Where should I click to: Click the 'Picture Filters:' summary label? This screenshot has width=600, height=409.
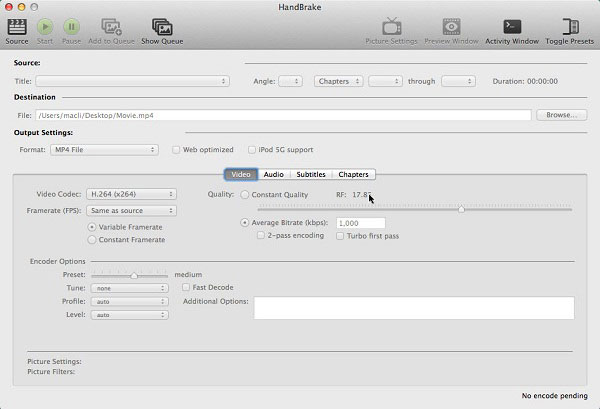(51, 372)
